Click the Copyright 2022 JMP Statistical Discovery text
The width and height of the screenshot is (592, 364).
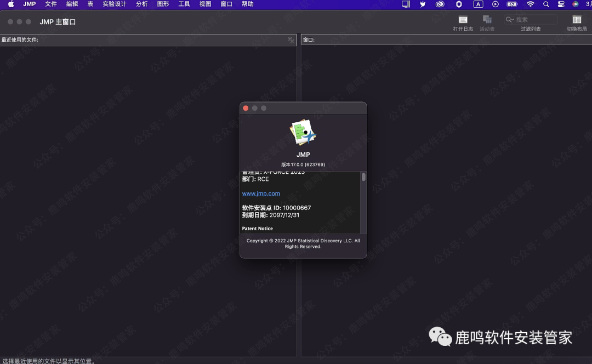pos(303,243)
